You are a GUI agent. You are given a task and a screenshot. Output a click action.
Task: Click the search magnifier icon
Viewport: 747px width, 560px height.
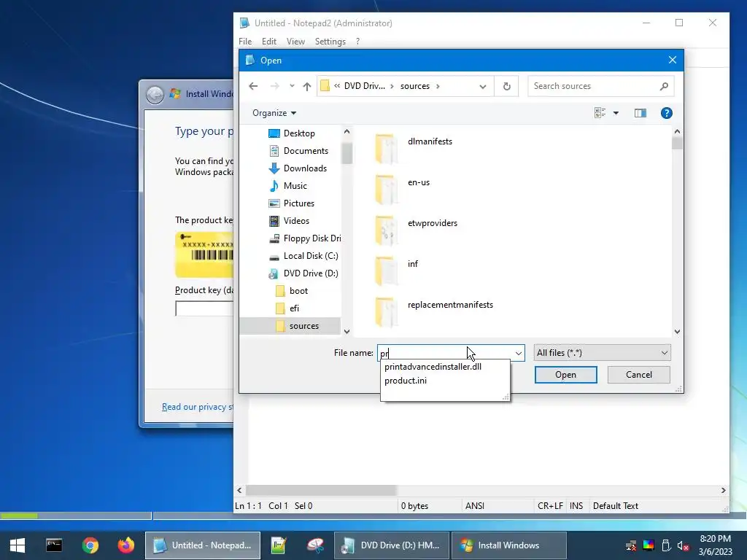tap(664, 86)
